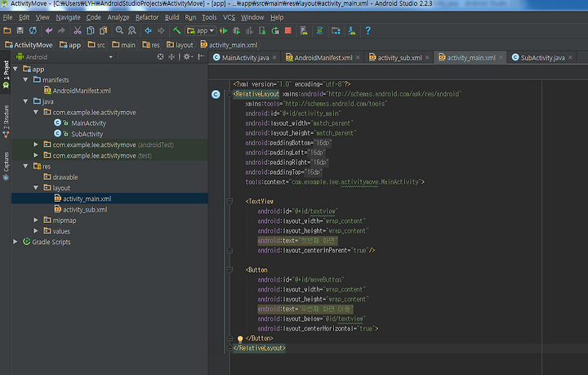Screen dimensions: 588x375
Task: Navigate forward with the right arrow
Action: tap(161, 31)
